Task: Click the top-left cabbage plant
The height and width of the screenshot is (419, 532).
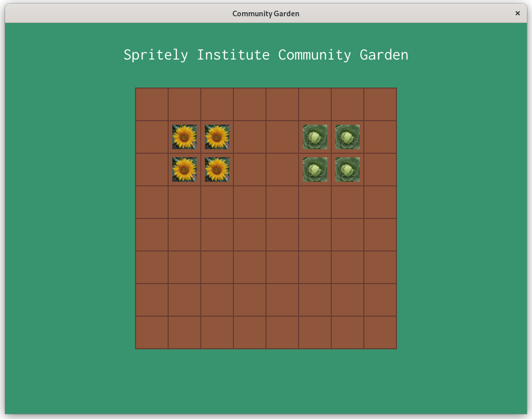Action: pos(315,137)
